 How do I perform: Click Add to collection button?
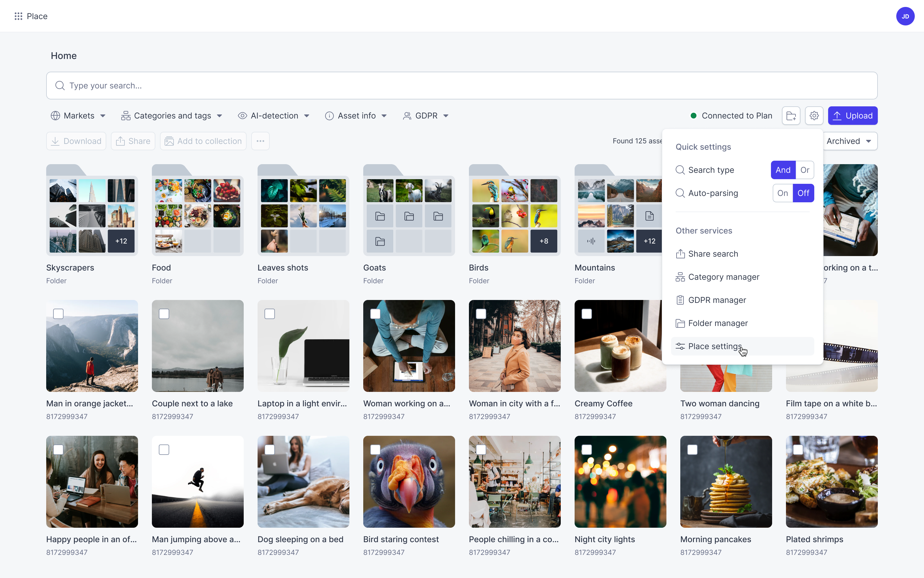[203, 141]
